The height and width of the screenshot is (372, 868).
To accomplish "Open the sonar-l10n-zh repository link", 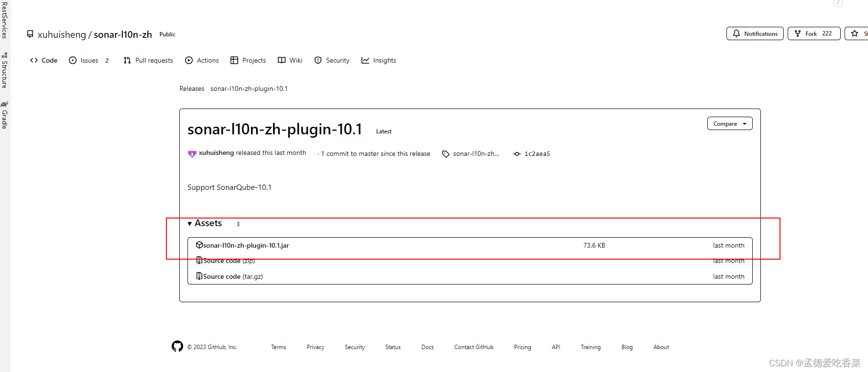I will click(x=123, y=34).
